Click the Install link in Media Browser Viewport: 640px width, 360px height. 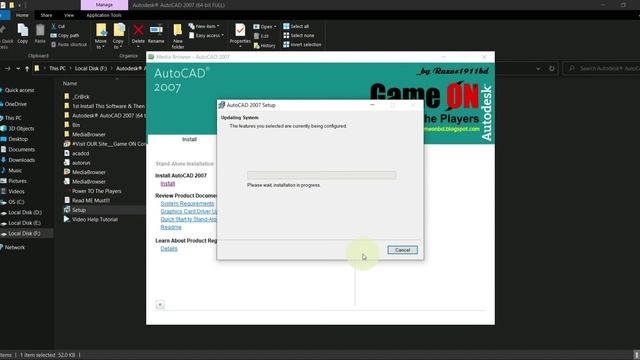click(x=168, y=184)
